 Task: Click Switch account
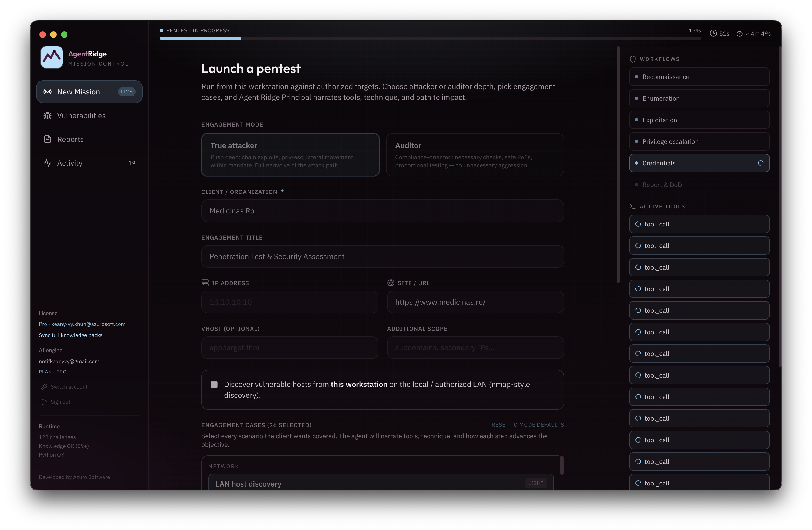(x=65, y=387)
